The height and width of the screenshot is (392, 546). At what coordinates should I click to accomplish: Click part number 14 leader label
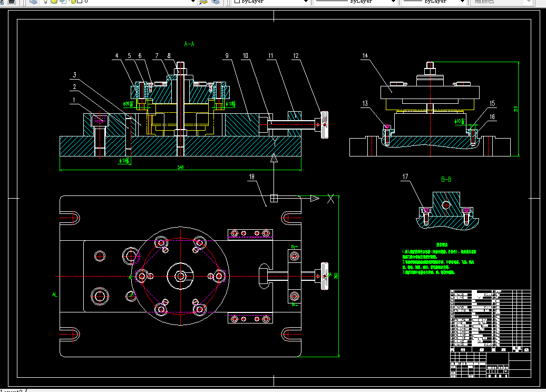365,56
